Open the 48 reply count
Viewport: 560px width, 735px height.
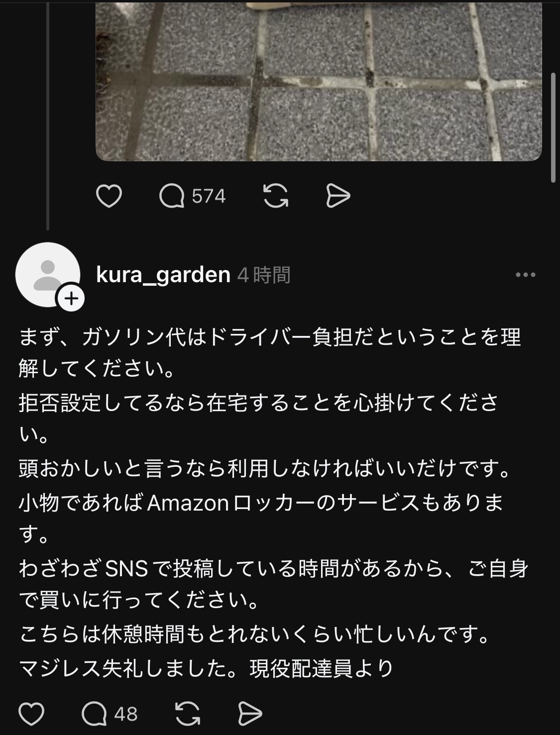pos(126,714)
